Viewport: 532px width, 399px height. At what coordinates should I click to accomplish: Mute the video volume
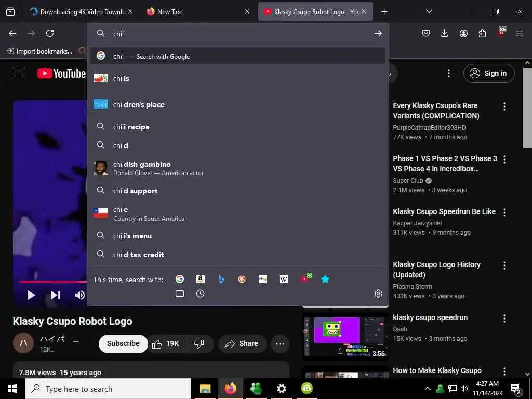pyautogui.click(x=79, y=295)
